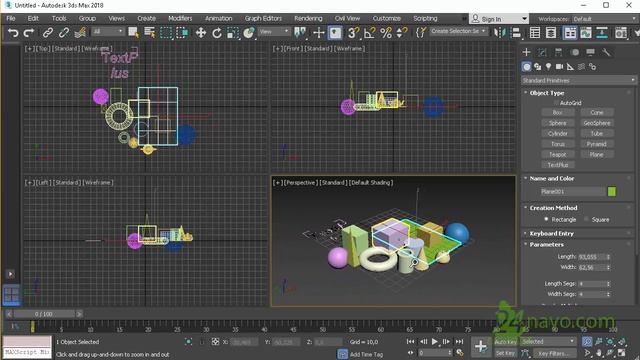Screen dimensions: 640x360
Task: Collapse the Parameters rollout
Action: click(x=546, y=244)
